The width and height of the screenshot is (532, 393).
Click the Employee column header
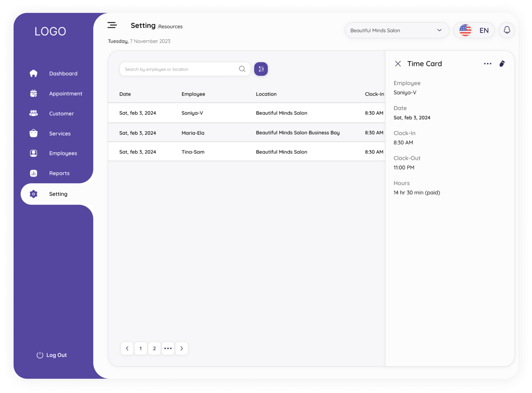point(193,94)
